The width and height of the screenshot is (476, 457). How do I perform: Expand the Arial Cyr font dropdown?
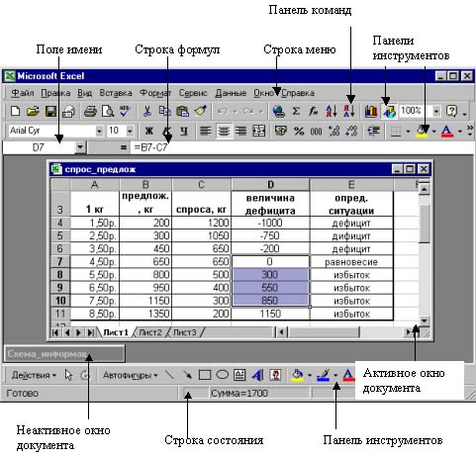(x=99, y=131)
